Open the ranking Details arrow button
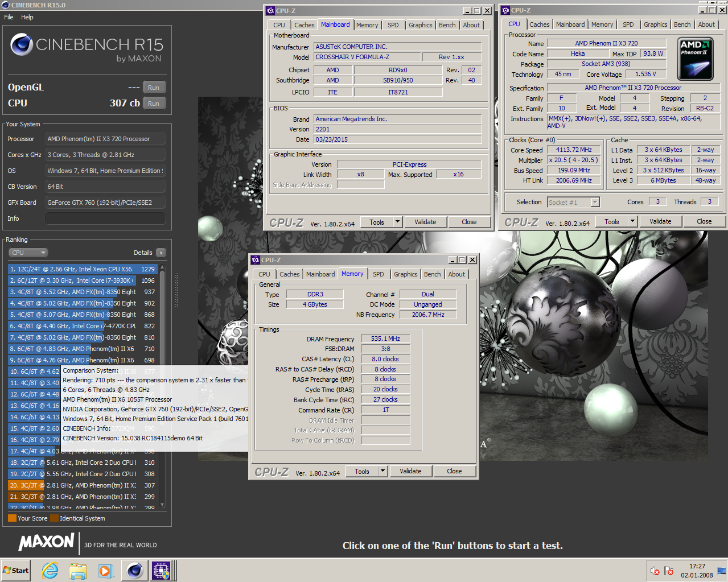Image resolution: width=728 pixels, height=582 pixels. (161, 253)
